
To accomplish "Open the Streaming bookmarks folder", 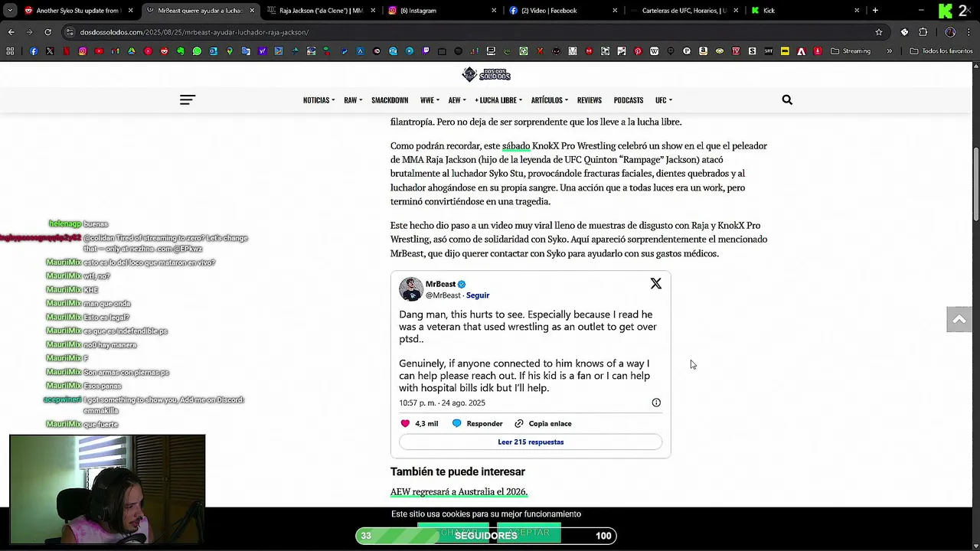I will pos(850,51).
